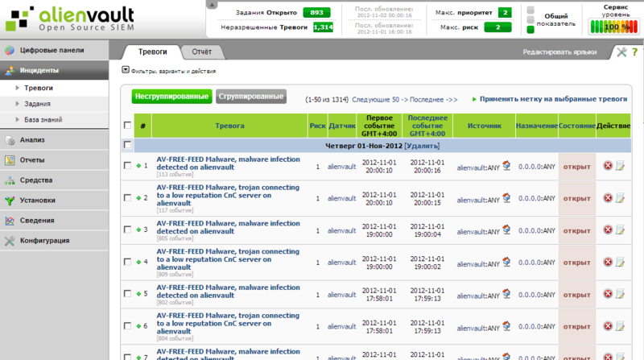Open База знаний in the sidebar
Viewport: 644px width, 360px height.
(x=43, y=120)
